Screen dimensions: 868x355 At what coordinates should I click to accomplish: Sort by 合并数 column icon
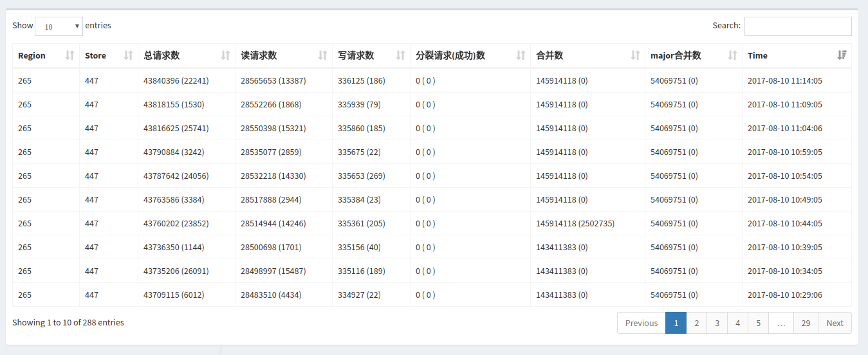pyautogui.click(x=635, y=55)
